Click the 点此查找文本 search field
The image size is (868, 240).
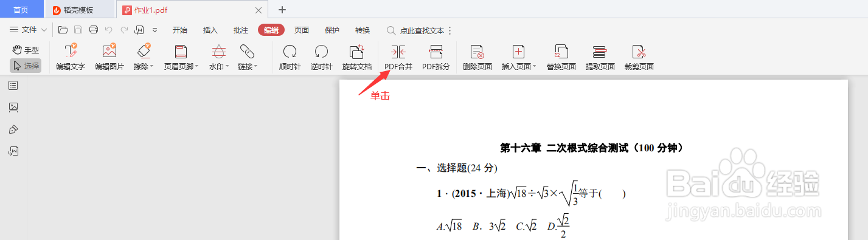click(422, 30)
